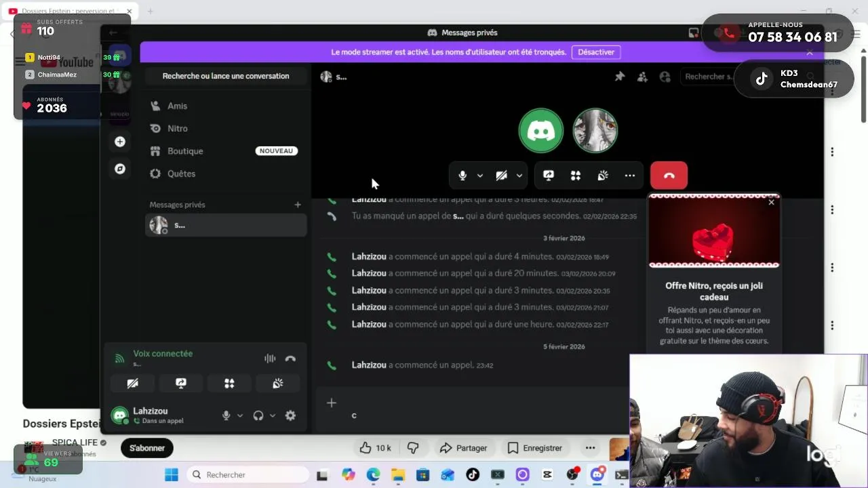Show user profile in DM header
This screenshot has width=868, height=488.
pos(665,77)
